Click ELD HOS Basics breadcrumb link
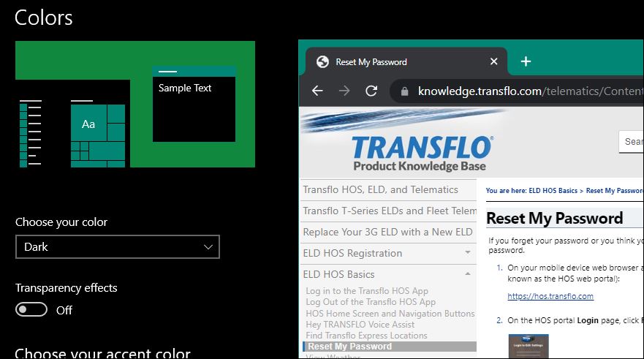Image resolution: width=644 pixels, height=359 pixels. tap(553, 191)
